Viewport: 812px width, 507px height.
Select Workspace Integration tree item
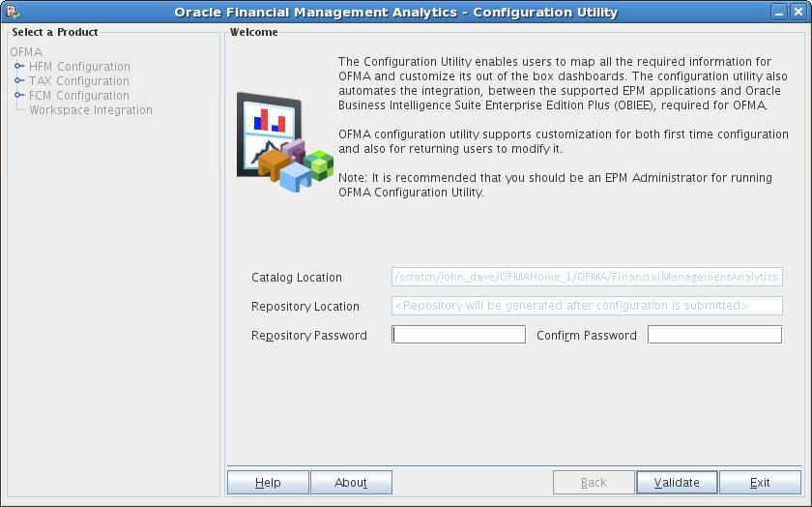pyautogui.click(x=91, y=110)
